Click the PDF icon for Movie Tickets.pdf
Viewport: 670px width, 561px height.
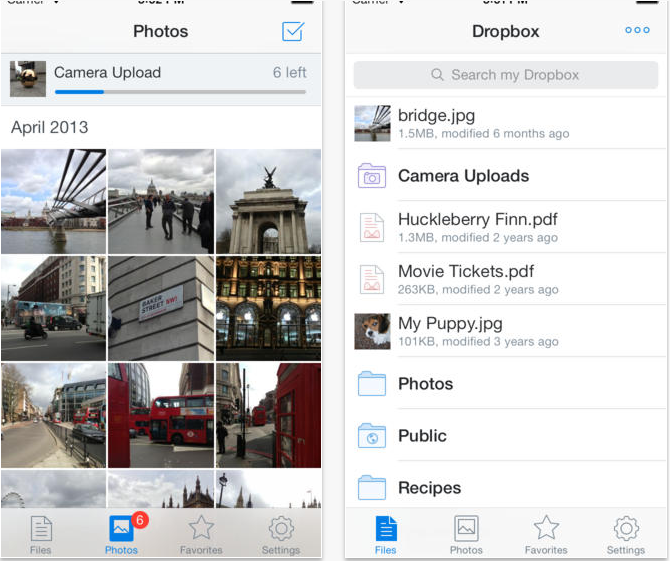[x=371, y=279]
